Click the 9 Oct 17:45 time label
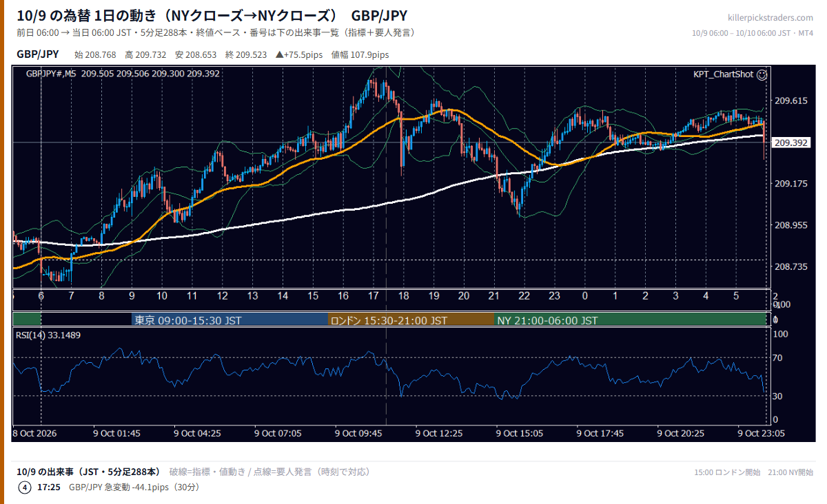 pyautogui.click(x=600, y=433)
